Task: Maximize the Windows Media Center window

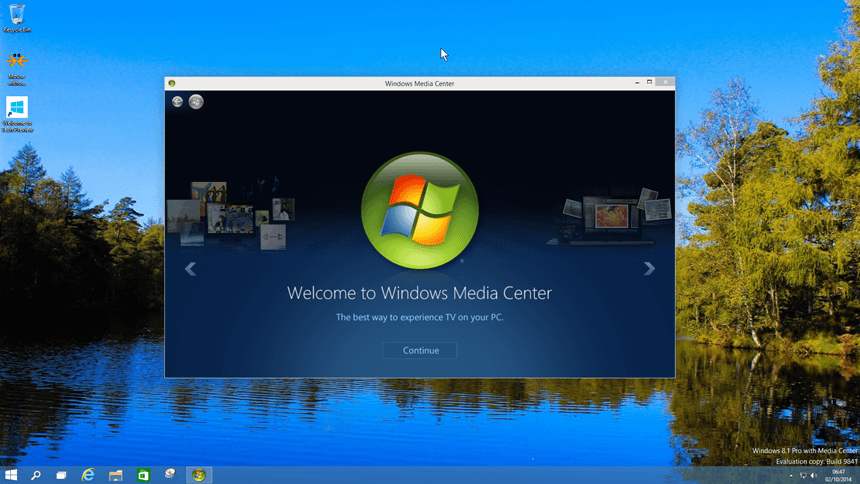Action: pyautogui.click(x=649, y=82)
